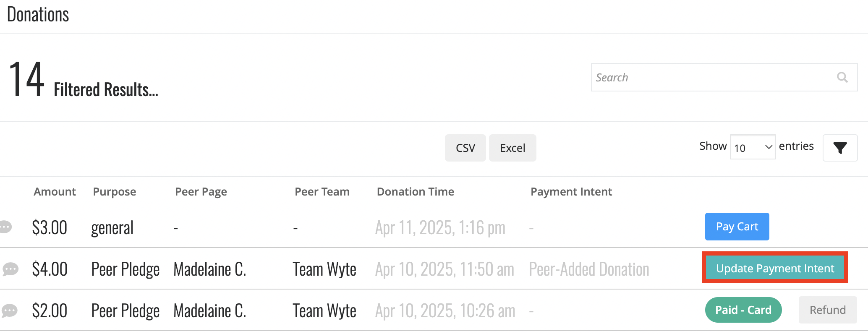This screenshot has height=334, width=868.
Task: Click the Donations page heading
Action: pos(38,15)
